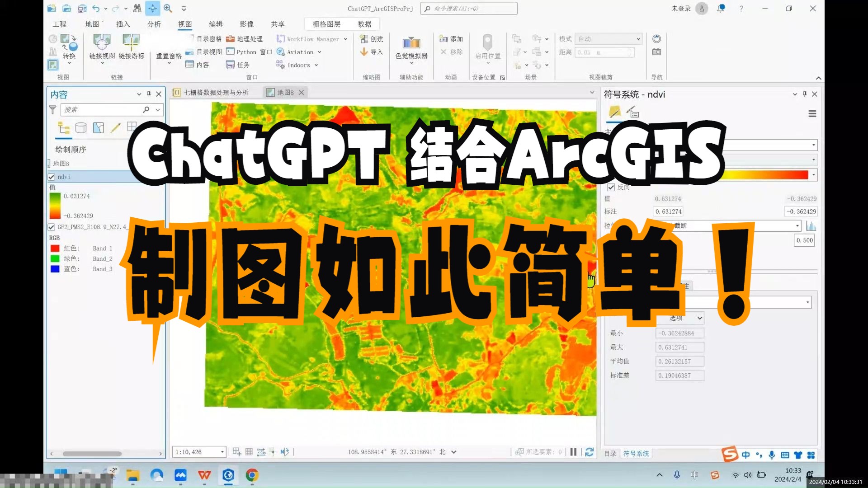Open the Contents pane options chevron
The height and width of the screenshot is (488, 868).
pyautogui.click(x=139, y=94)
